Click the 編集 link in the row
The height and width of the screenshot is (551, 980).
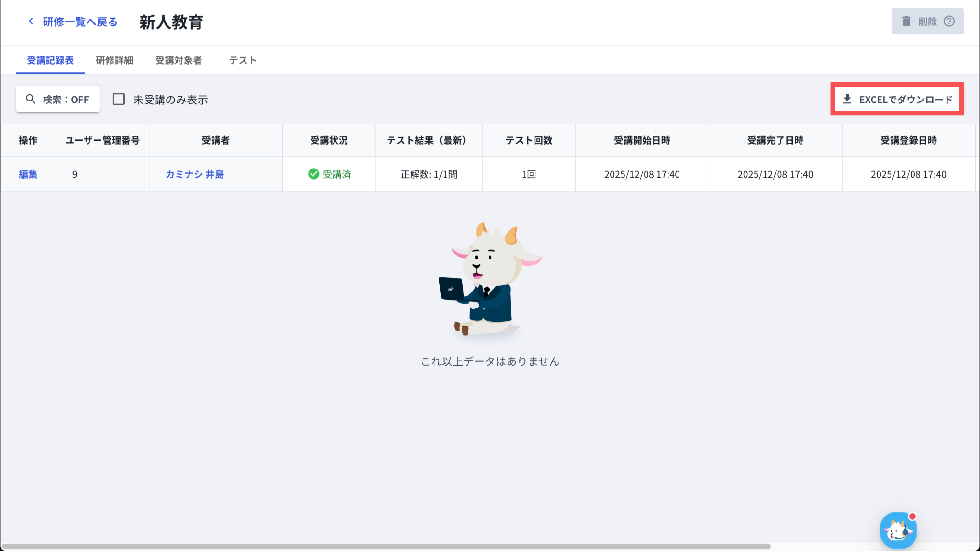(28, 174)
